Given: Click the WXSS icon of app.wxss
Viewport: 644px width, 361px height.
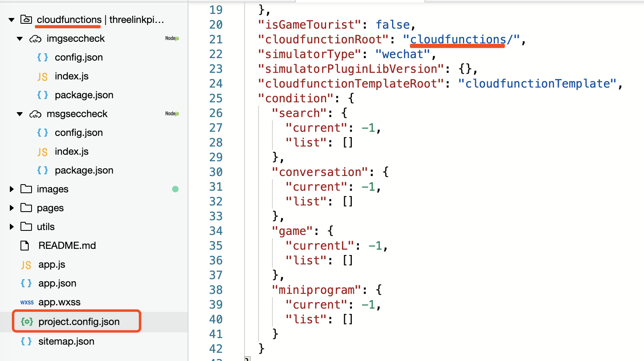Looking at the screenshot, I should pos(27,302).
